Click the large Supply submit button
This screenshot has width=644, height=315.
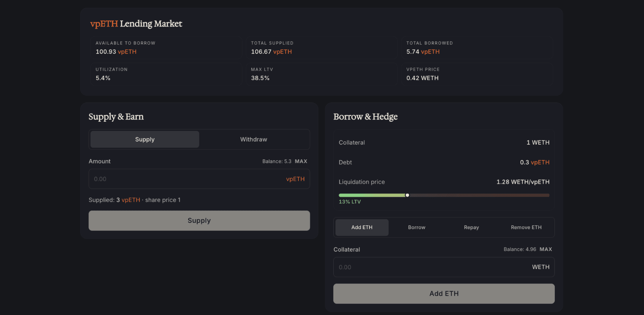pyautogui.click(x=199, y=221)
